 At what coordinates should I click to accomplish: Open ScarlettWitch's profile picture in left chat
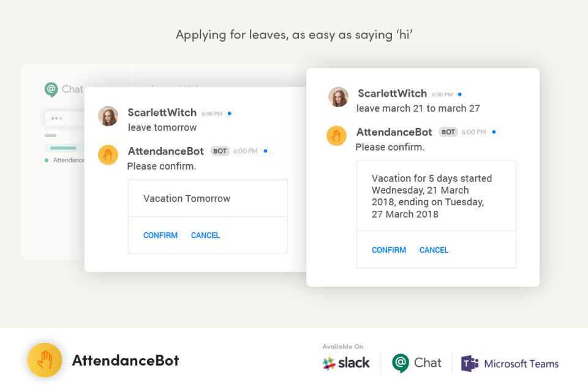(x=108, y=116)
